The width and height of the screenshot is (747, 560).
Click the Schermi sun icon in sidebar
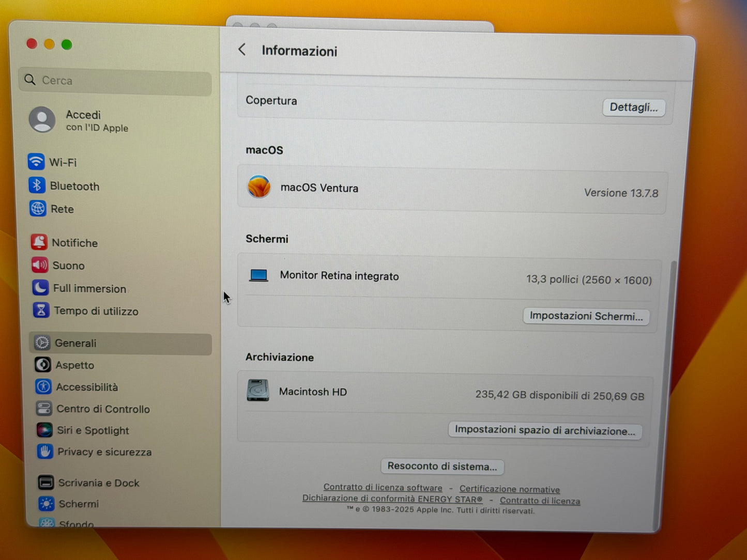47,504
